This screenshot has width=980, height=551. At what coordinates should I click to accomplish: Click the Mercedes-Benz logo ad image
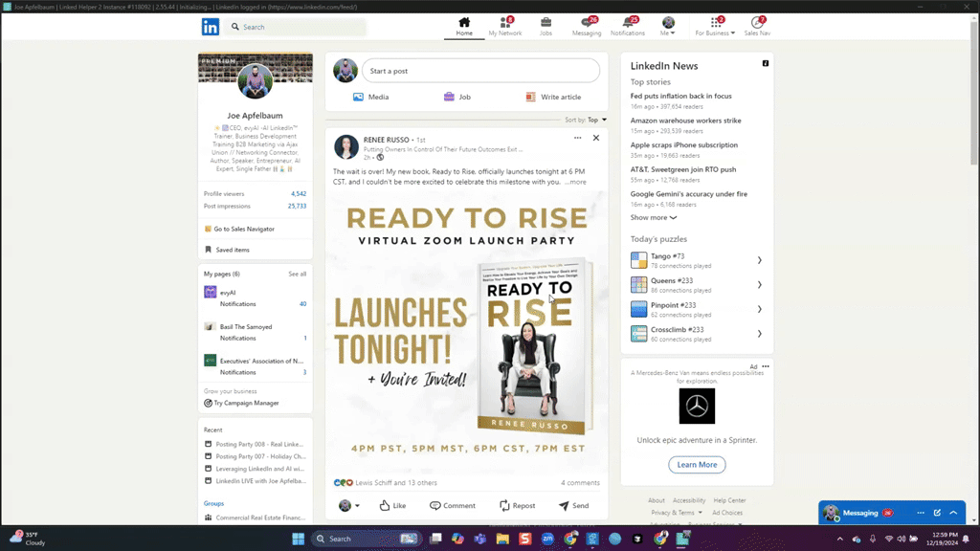(697, 406)
